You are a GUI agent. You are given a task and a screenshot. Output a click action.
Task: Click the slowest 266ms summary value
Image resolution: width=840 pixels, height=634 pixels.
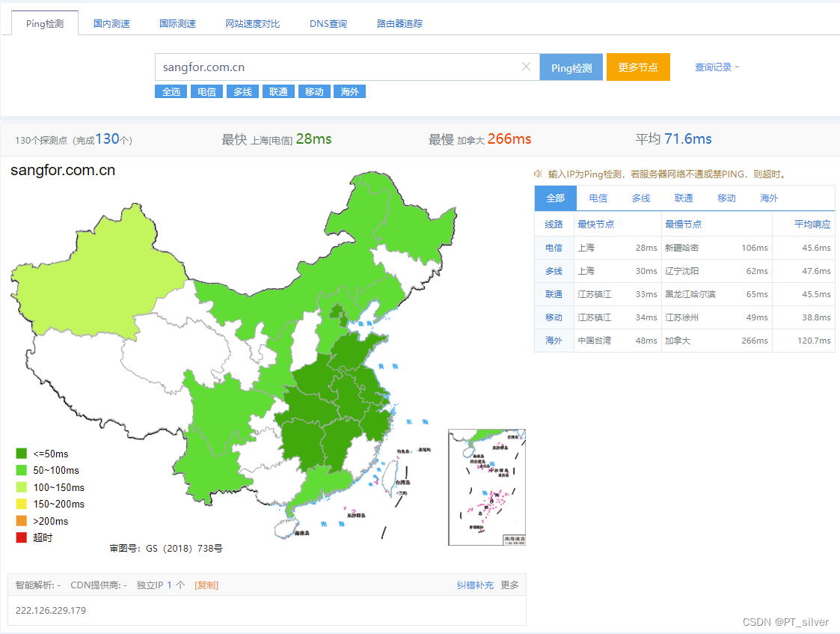509,138
